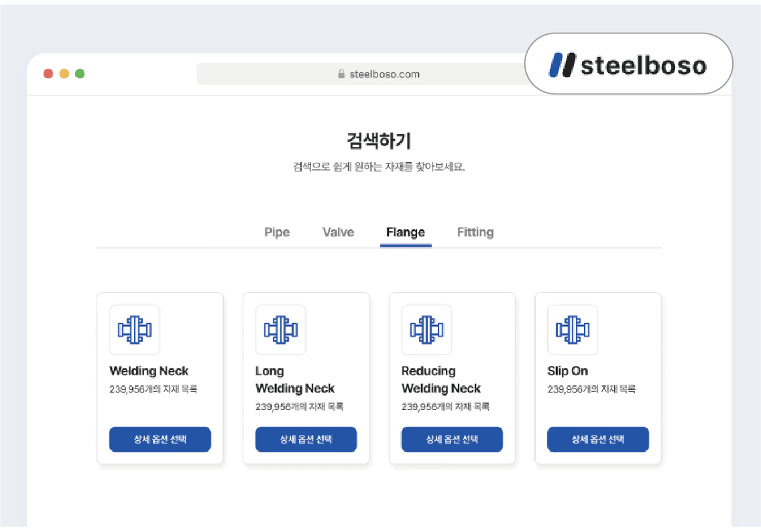Viewport: 761px width, 532px height.
Task: Open the Slip On card title
Action: (x=568, y=371)
